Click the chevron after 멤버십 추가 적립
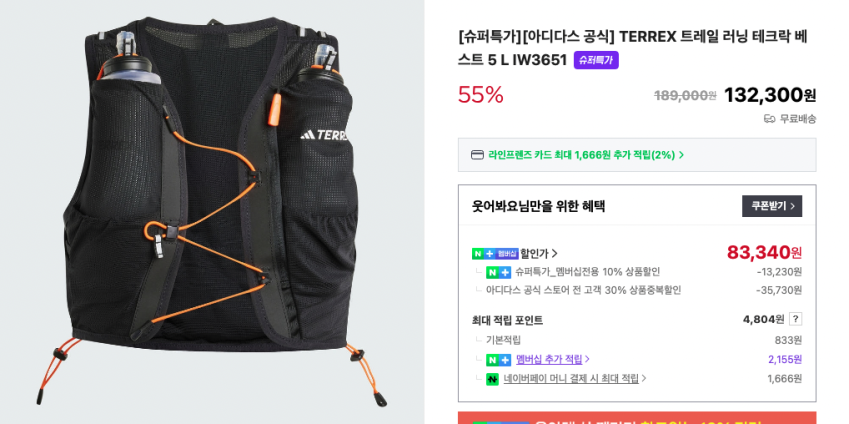 587,359
